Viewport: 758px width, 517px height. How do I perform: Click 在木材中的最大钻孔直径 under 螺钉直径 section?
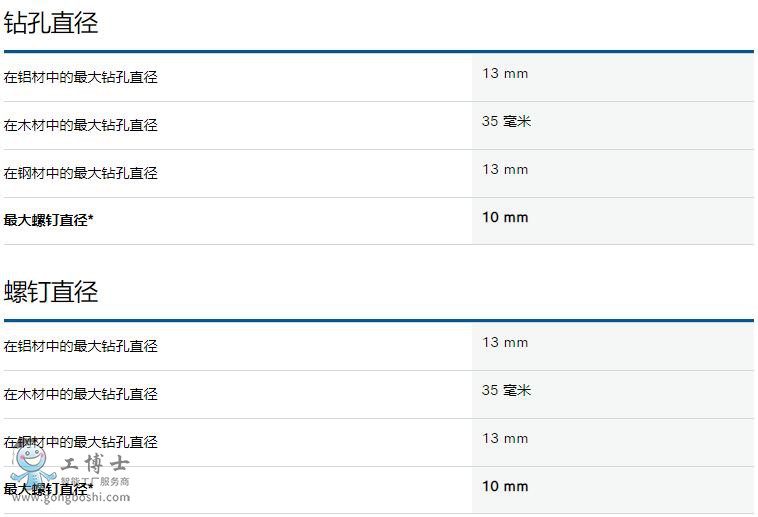tap(81, 394)
